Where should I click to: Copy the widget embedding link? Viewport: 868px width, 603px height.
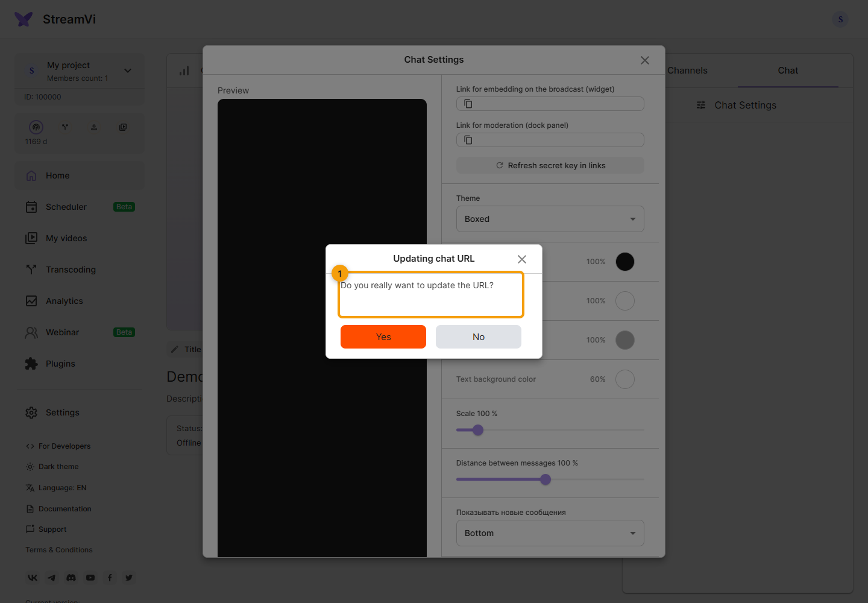point(468,104)
